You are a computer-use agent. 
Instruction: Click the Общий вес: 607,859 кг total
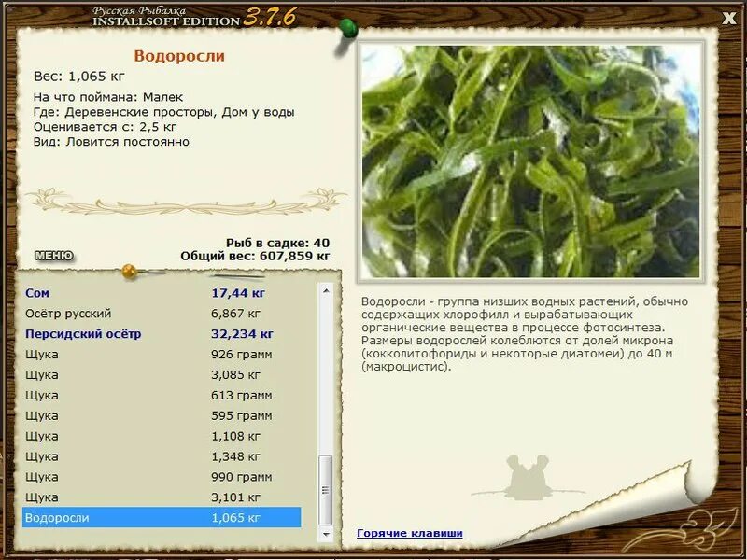click(x=255, y=256)
